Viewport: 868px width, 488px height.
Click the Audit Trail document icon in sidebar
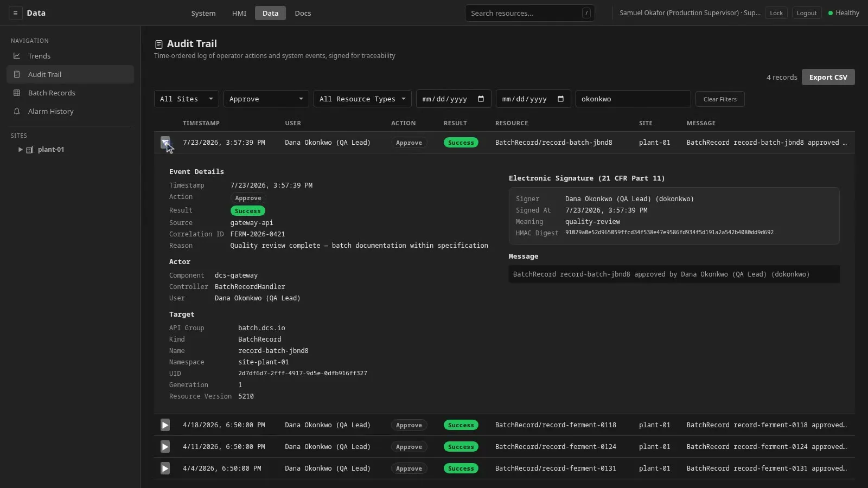pyautogui.click(x=17, y=74)
